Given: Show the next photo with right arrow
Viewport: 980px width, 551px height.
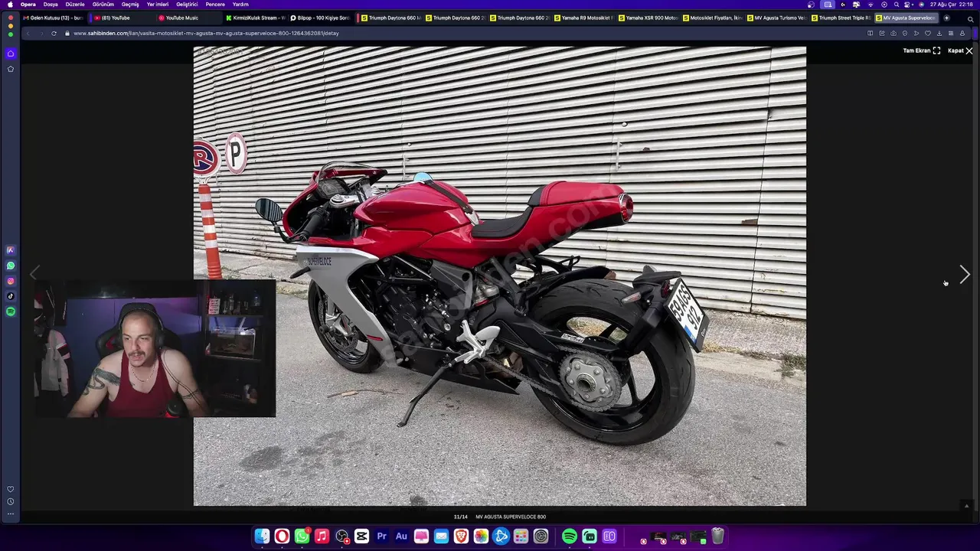Looking at the screenshot, I should 965,274.
